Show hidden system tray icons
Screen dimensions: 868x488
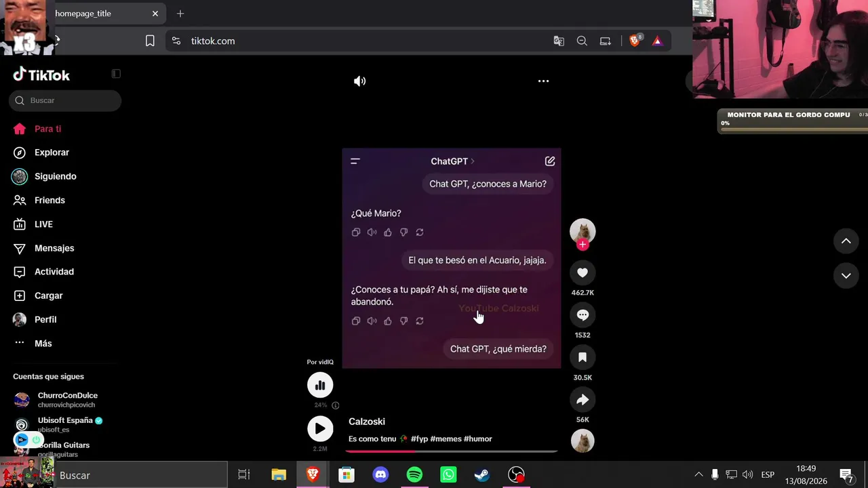tap(698, 474)
